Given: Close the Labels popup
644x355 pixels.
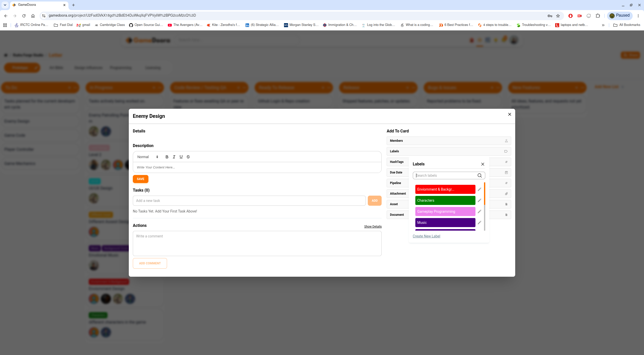Looking at the screenshot, I should coord(482,164).
